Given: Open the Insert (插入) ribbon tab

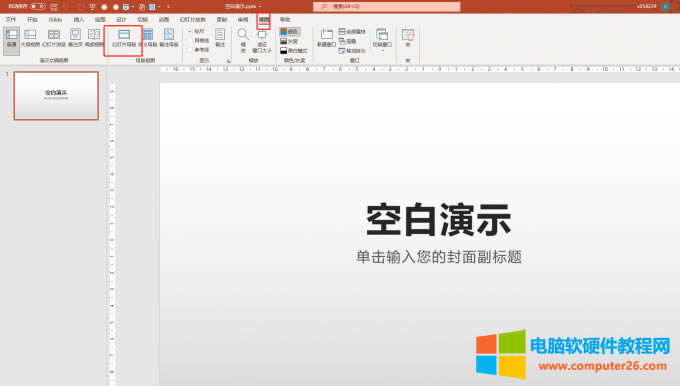Looking at the screenshot, I should click(78, 20).
